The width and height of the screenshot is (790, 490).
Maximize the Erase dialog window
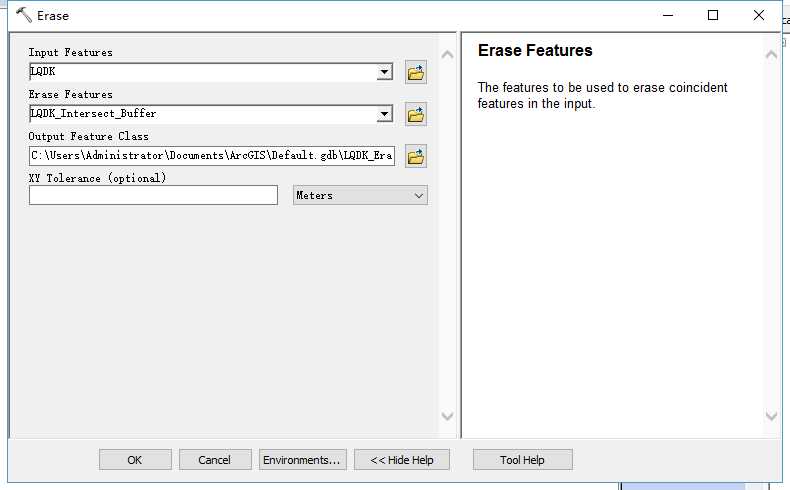tap(713, 15)
